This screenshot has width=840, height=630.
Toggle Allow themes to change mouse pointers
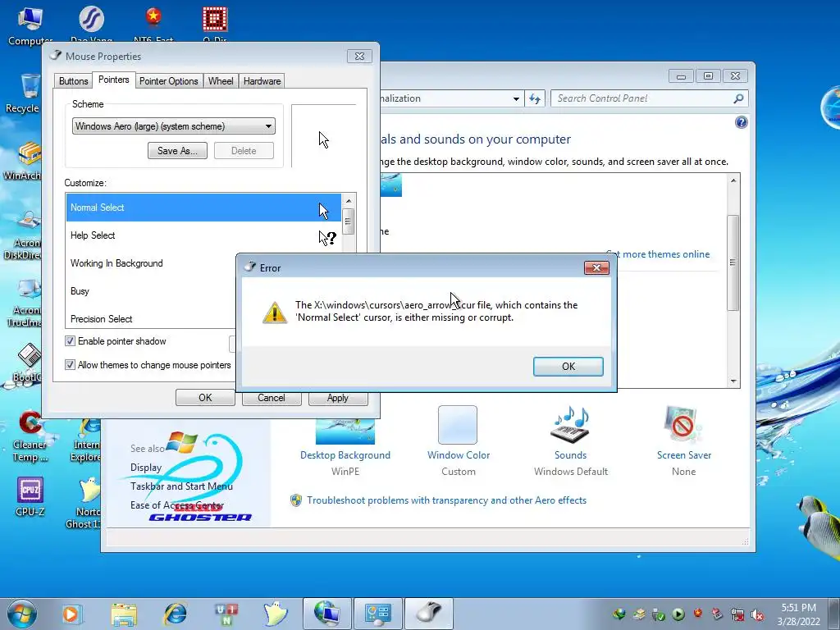[70, 365]
